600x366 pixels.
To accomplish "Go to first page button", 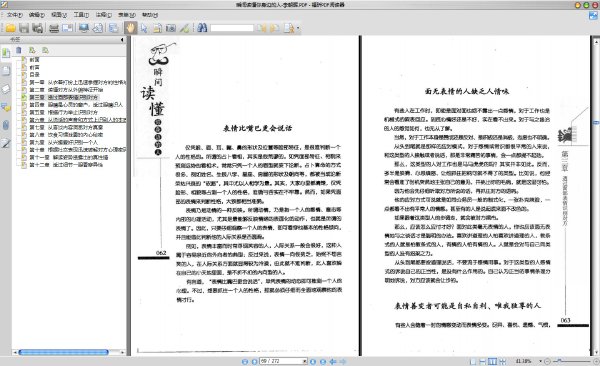I will pos(245,361).
